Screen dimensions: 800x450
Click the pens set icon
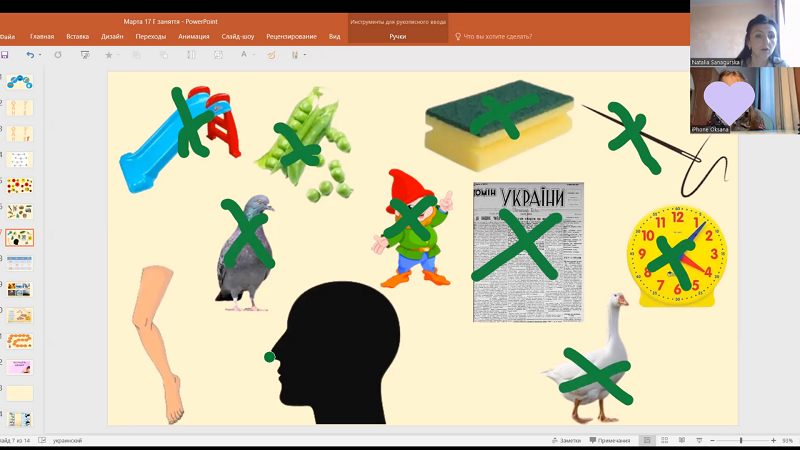tap(295, 55)
